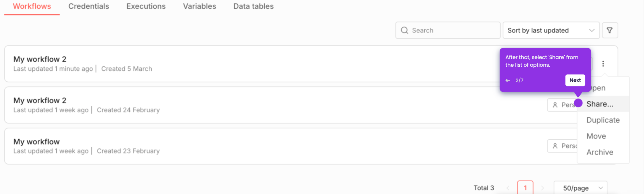Click the person icon on the My workflow row

click(555, 146)
